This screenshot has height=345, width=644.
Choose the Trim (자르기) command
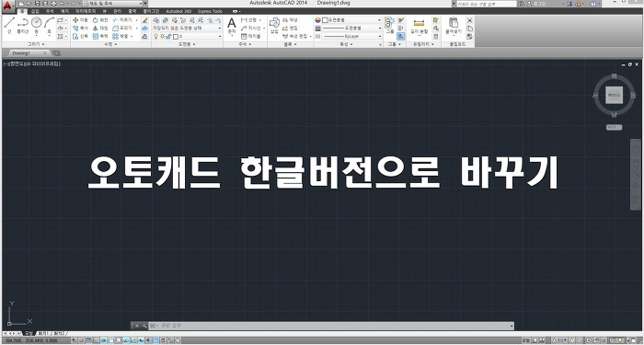pyautogui.click(x=122, y=19)
